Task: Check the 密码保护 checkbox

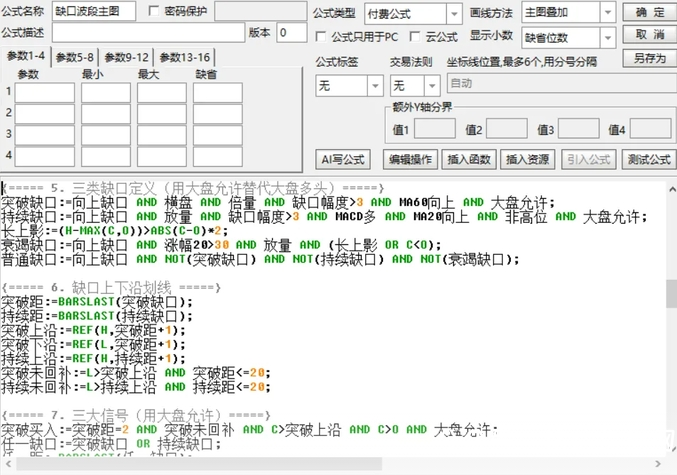Action: (154, 11)
